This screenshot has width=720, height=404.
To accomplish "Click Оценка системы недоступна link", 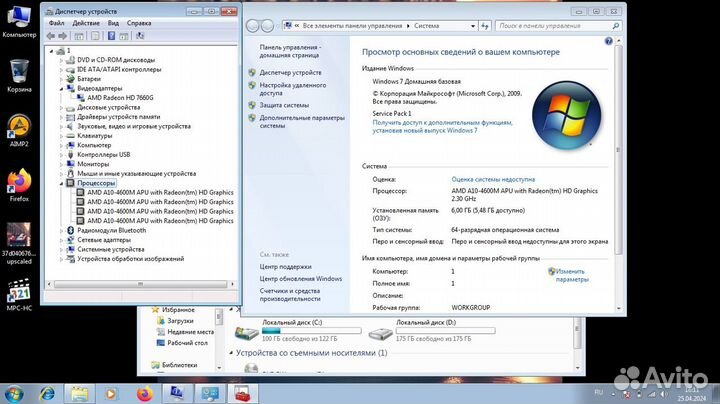I will [493, 180].
